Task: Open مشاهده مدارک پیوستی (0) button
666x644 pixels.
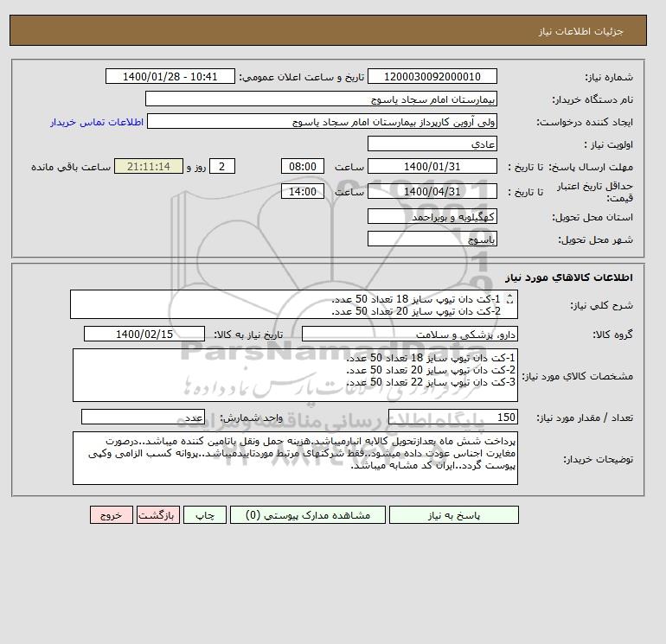Action: pos(308,515)
